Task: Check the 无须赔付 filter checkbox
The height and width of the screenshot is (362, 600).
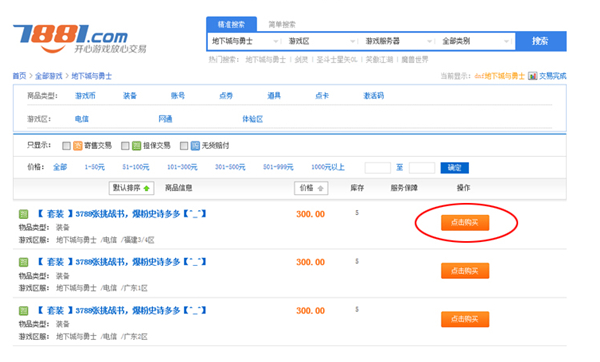Action: click(184, 146)
